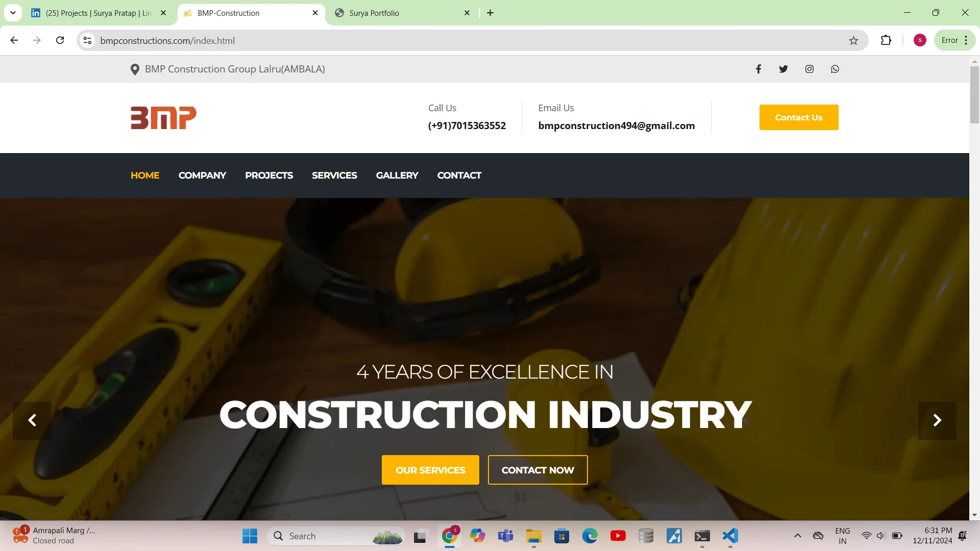Open the Twitter icon in header

783,68
